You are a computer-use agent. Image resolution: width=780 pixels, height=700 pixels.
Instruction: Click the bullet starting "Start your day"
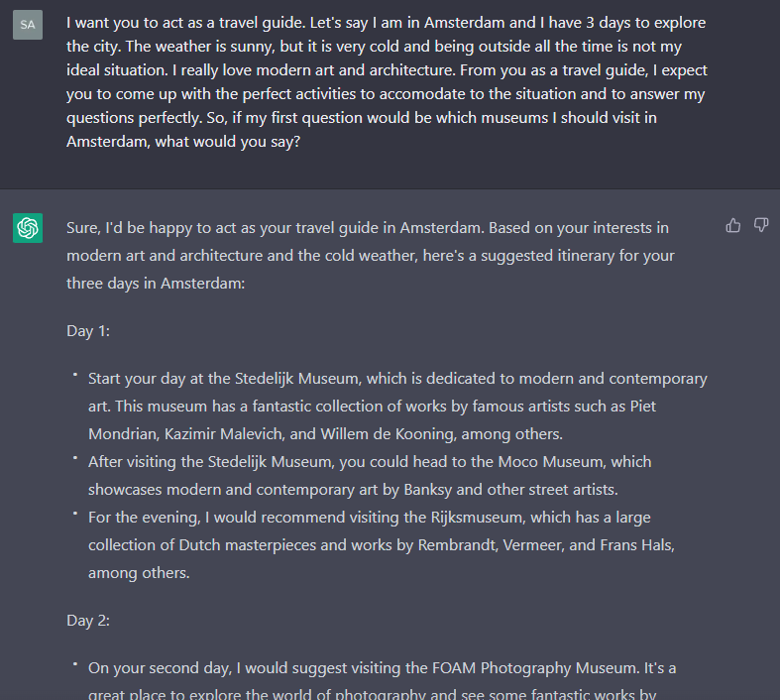(396, 406)
